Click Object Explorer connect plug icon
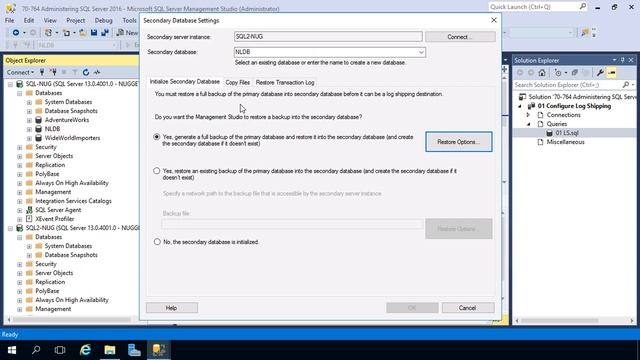Viewport: 640px width, 360px height. click(x=42, y=72)
